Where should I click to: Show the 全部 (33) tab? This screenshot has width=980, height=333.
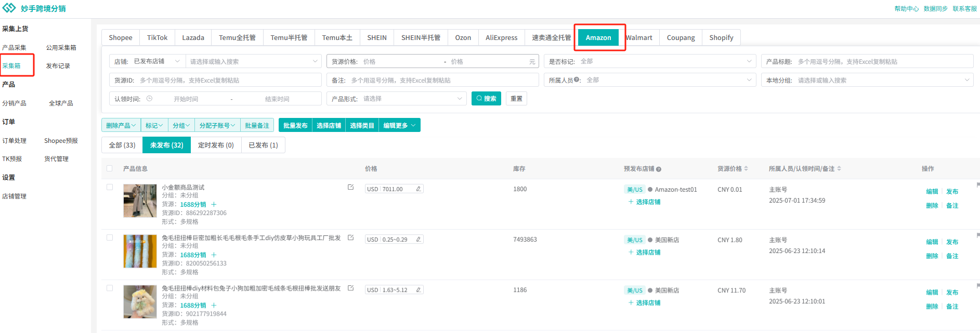click(122, 145)
